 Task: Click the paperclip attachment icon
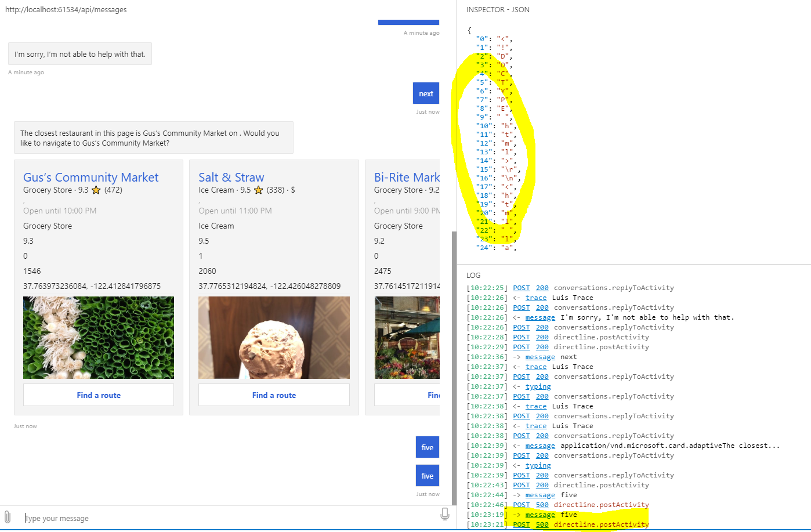7,517
